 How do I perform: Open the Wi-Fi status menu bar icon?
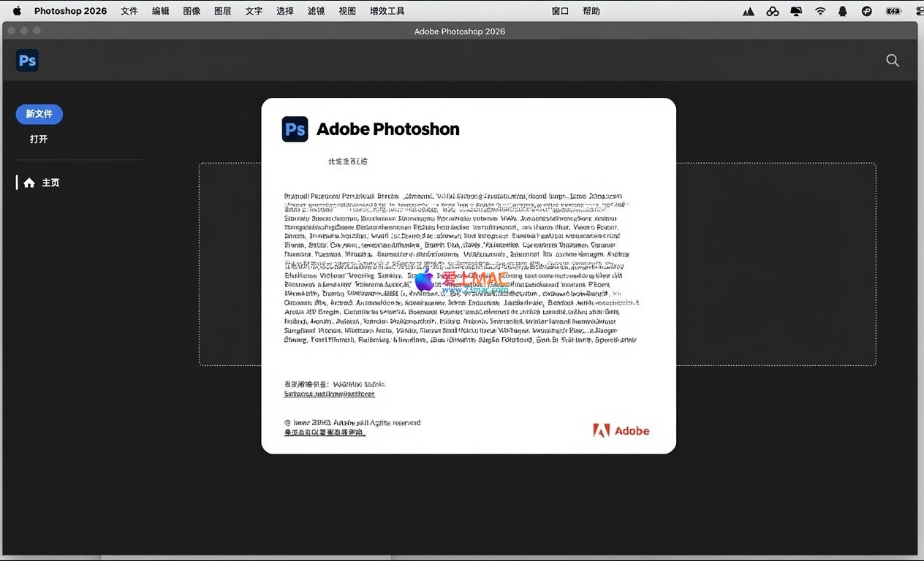820,11
